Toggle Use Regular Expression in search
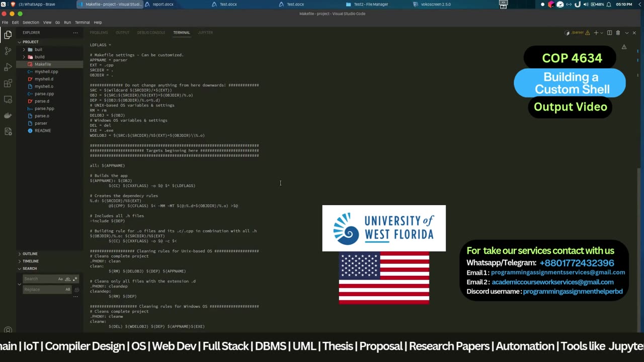The width and height of the screenshot is (644, 362). coord(75,279)
